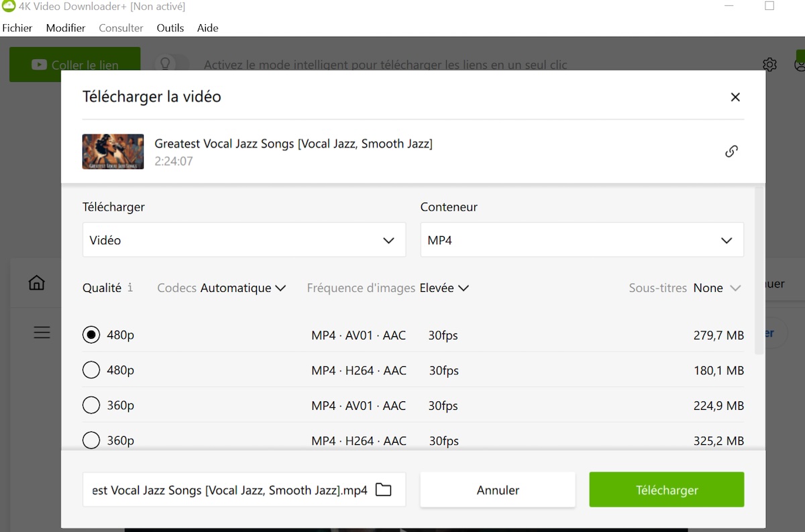The height and width of the screenshot is (532, 805).
Task: Click the Annuler button
Action: pos(498,490)
